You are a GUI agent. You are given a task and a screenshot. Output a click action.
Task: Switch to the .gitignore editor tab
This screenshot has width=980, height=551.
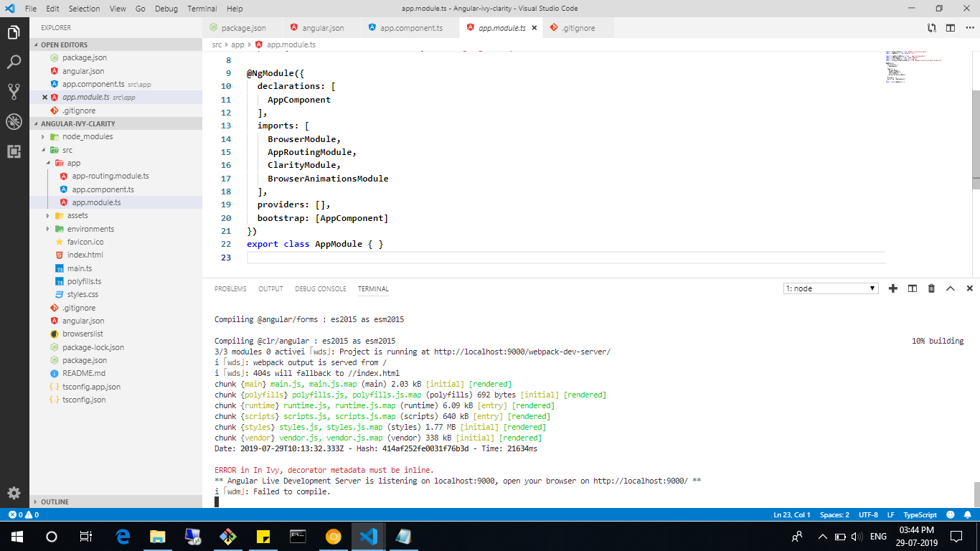[578, 28]
